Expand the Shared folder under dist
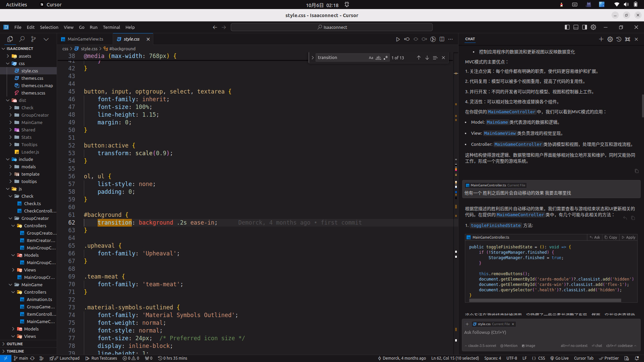644x362 pixels. (28, 130)
